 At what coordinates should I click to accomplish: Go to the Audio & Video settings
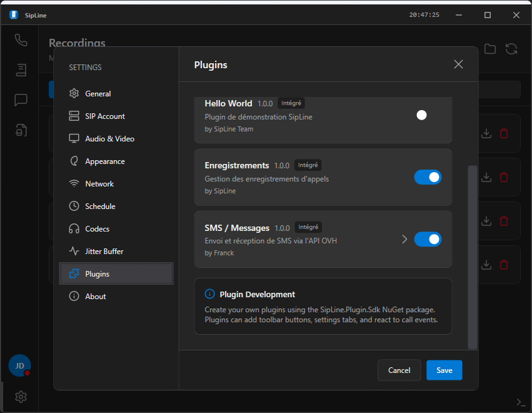pos(109,138)
